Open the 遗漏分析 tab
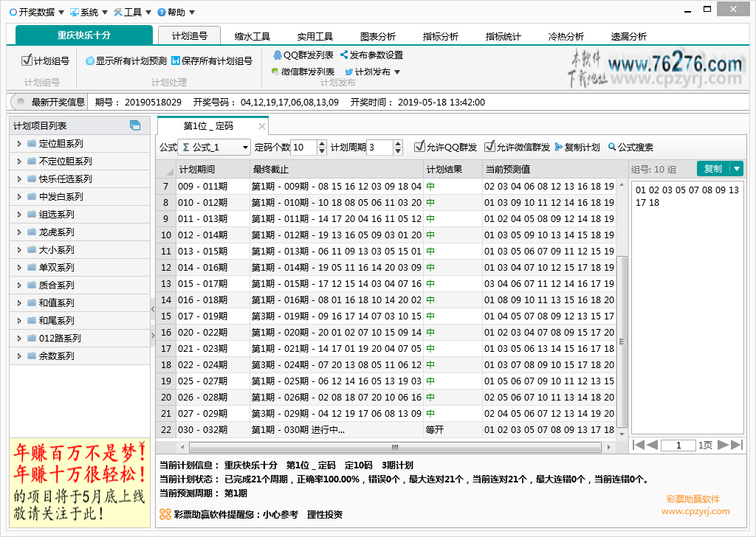 628,36
